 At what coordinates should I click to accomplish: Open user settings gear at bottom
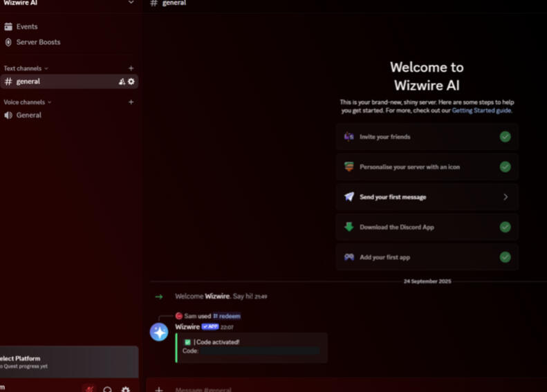coord(125,389)
